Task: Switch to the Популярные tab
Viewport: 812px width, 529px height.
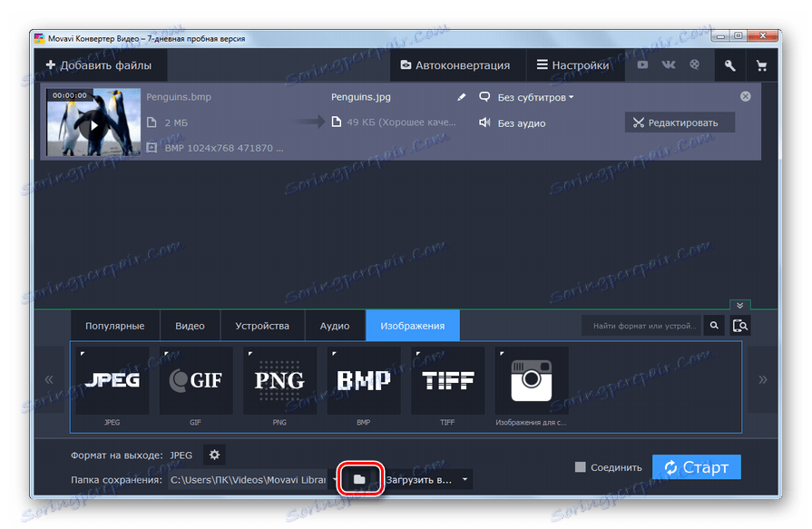Action: tap(115, 326)
